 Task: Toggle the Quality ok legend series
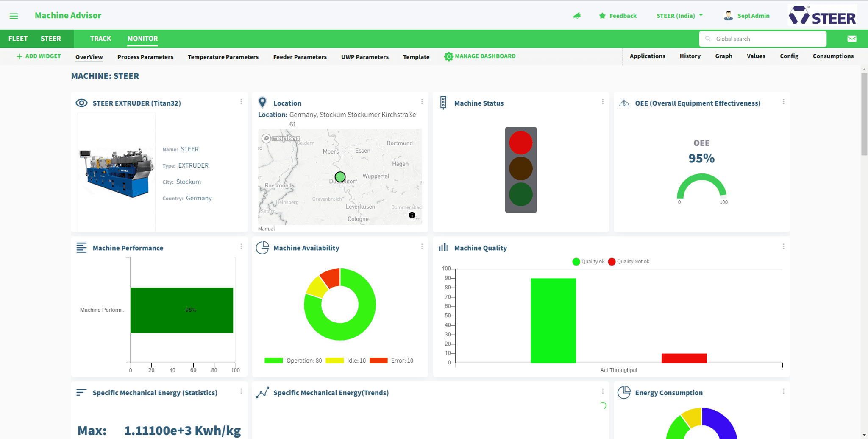(x=588, y=262)
